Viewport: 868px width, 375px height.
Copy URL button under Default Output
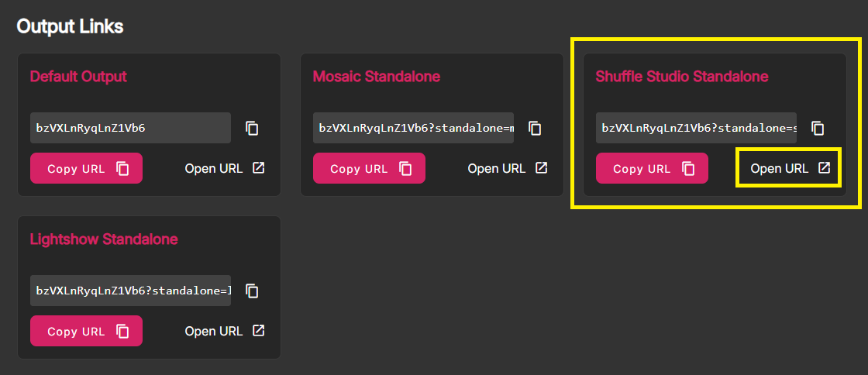[x=86, y=168]
